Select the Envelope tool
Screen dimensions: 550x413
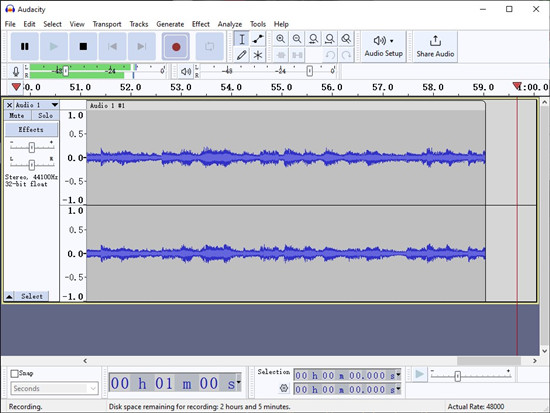[x=258, y=39]
